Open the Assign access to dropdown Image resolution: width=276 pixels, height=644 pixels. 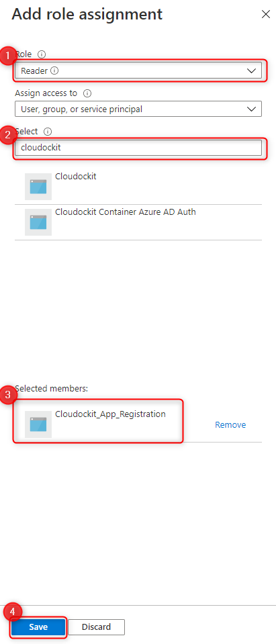(x=138, y=109)
